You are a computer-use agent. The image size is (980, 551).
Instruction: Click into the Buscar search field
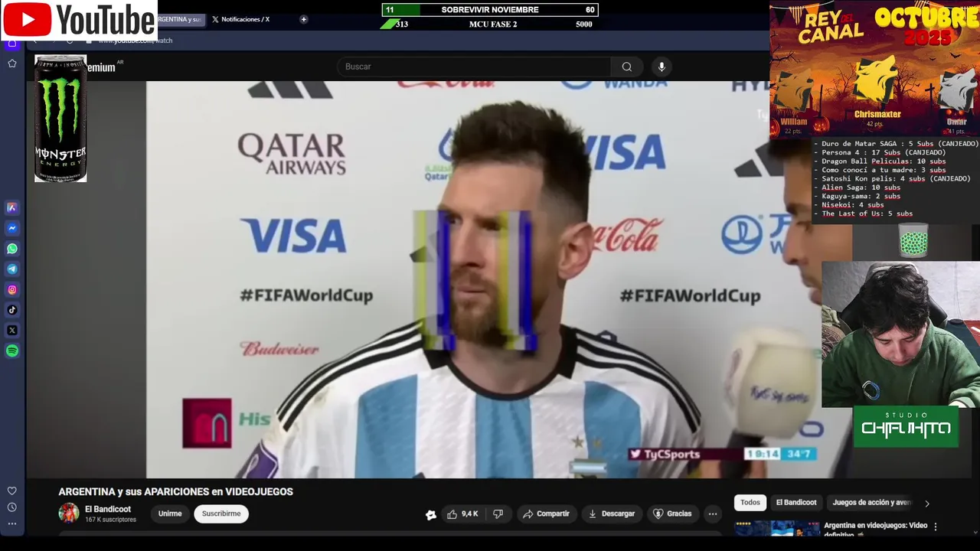pos(475,67)
